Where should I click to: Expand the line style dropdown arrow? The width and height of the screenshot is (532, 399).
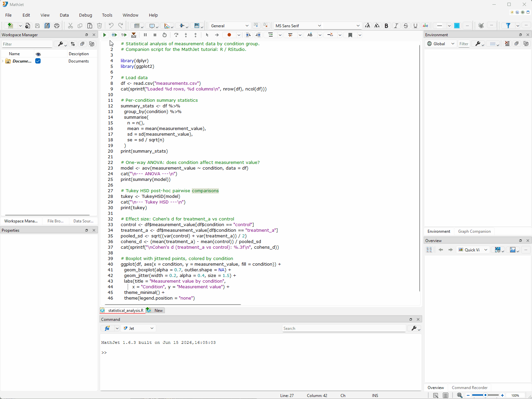pyautogui.click(x=449, y=26)
